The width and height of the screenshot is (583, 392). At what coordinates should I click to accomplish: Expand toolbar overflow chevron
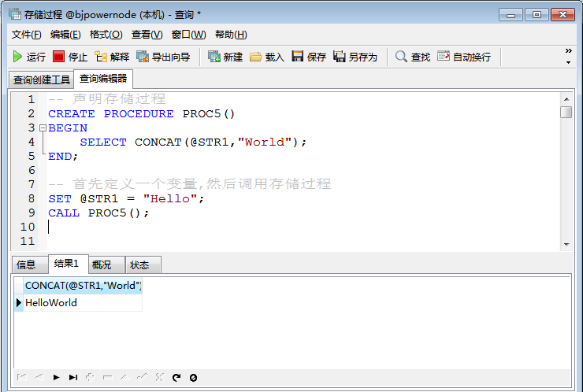[569, 50]
